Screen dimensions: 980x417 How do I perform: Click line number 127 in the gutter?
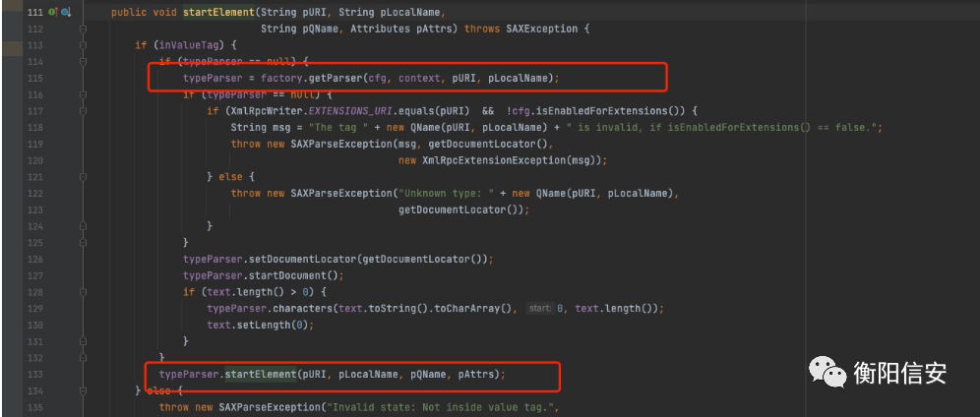point(35,275)
